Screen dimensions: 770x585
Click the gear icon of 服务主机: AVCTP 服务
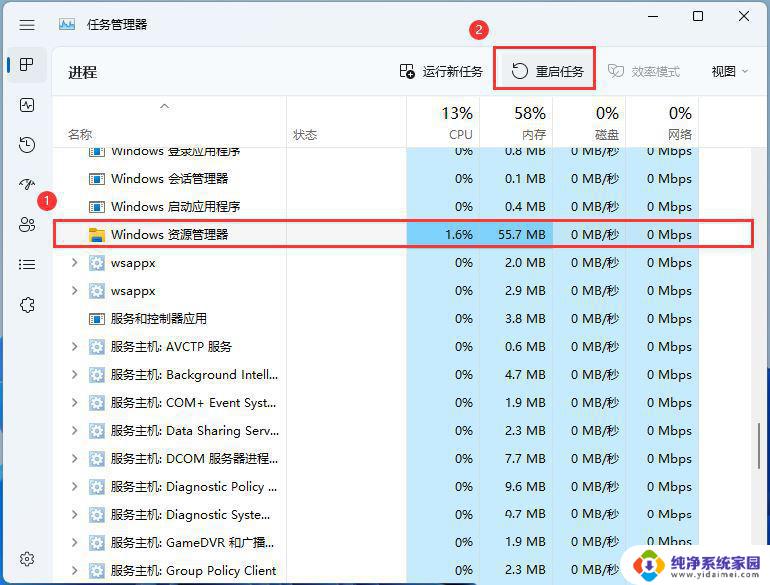[x=97, y=347]
